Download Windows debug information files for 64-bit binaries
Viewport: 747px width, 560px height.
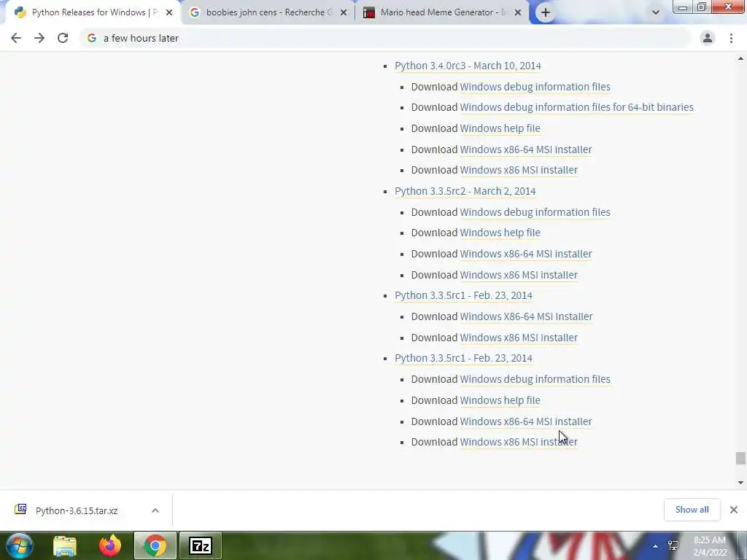(576, 107)
